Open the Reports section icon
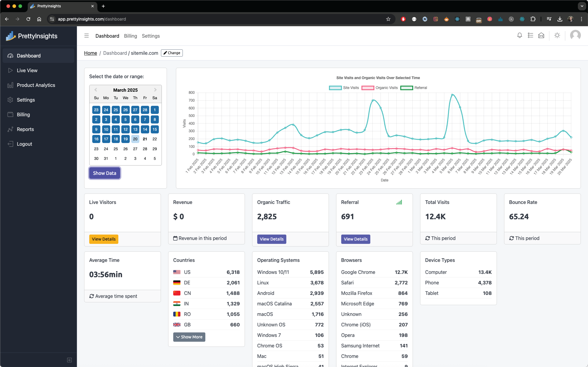The height and width of the screenshot is (367, 588). [x=10, y=129]
